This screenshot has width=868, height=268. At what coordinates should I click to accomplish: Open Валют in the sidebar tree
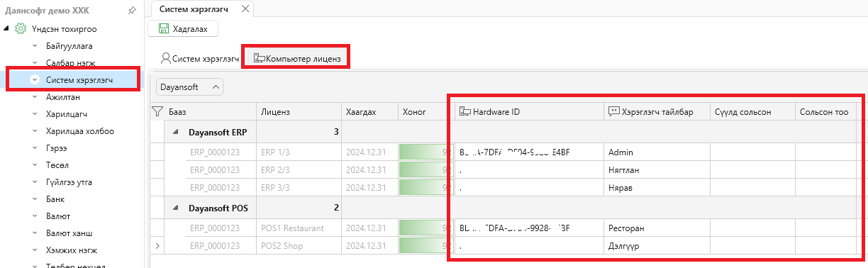pyautogui.click(x=58, y=216)
